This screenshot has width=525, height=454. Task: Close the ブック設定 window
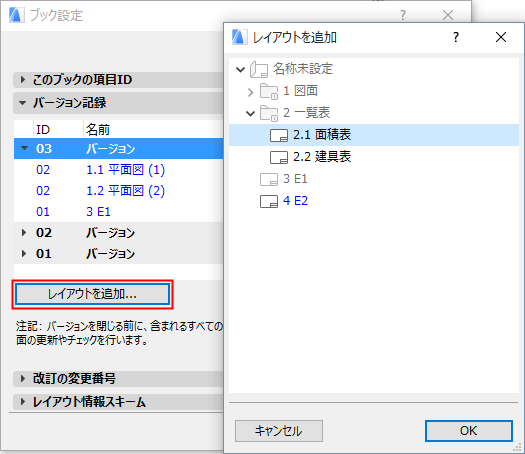pyautogui.click(x=448, y=15)
